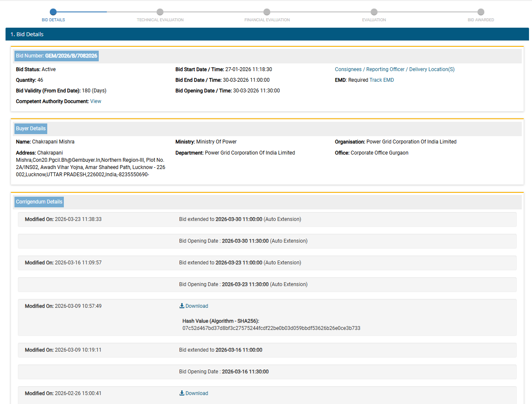Click download icon for 2026-02-26 corrigendum
This screenshot has height=404, width=532.
[182, 393]
